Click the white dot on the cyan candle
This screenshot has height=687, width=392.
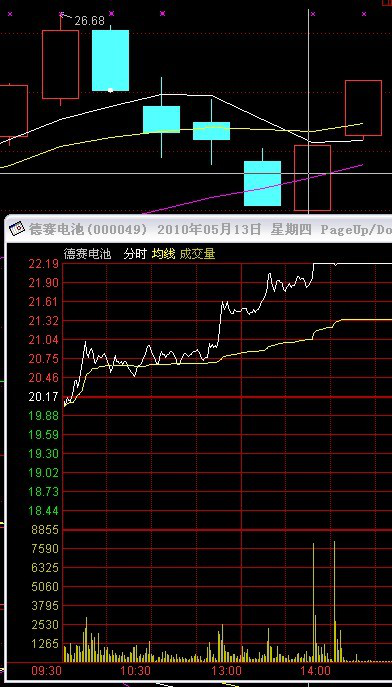(x=110, y=90)
